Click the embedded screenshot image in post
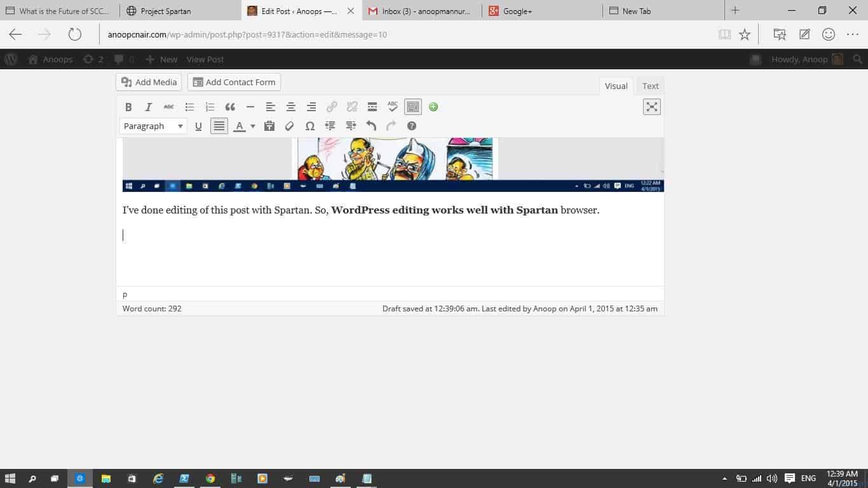 [393, 165]
